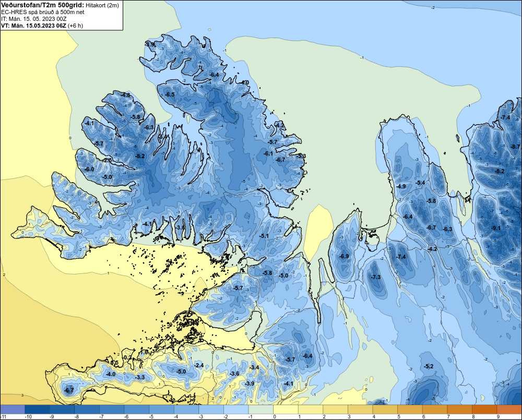
Task: Click the map title 'Veðurstofan/T2m 500grid'
Action: [x=42, y=5]
